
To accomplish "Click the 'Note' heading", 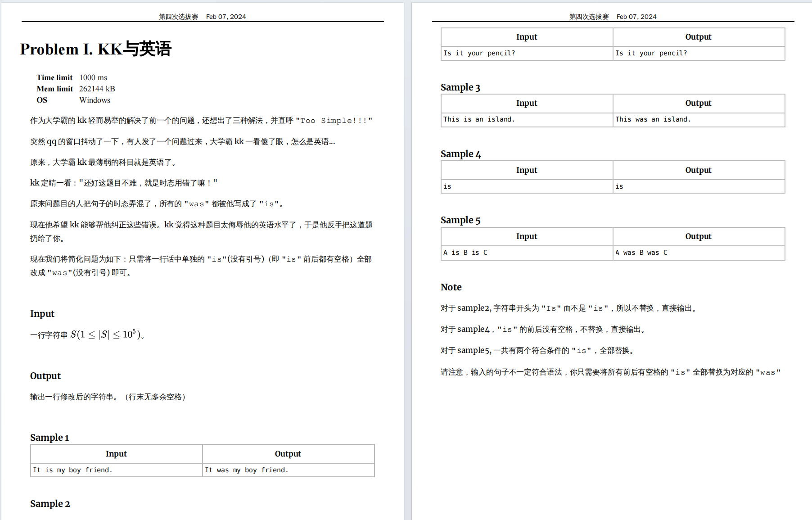I will [x=451, y=287].
